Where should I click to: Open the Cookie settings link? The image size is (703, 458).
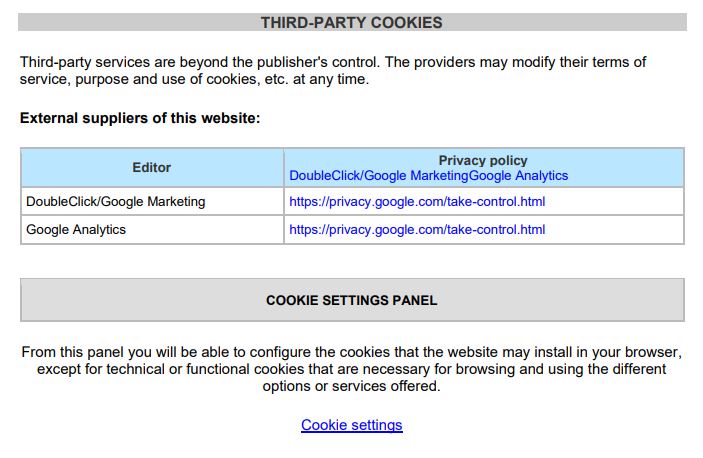pyautogui.click(x=352, y=424)
